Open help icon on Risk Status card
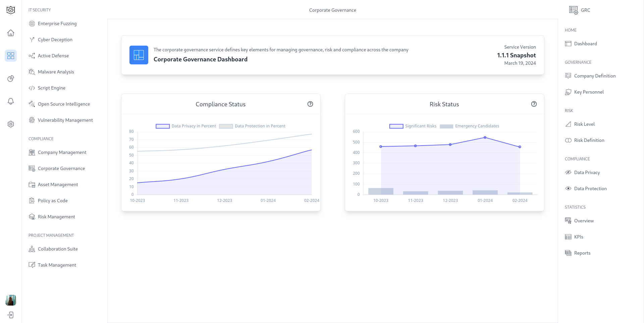 [534, 104]
